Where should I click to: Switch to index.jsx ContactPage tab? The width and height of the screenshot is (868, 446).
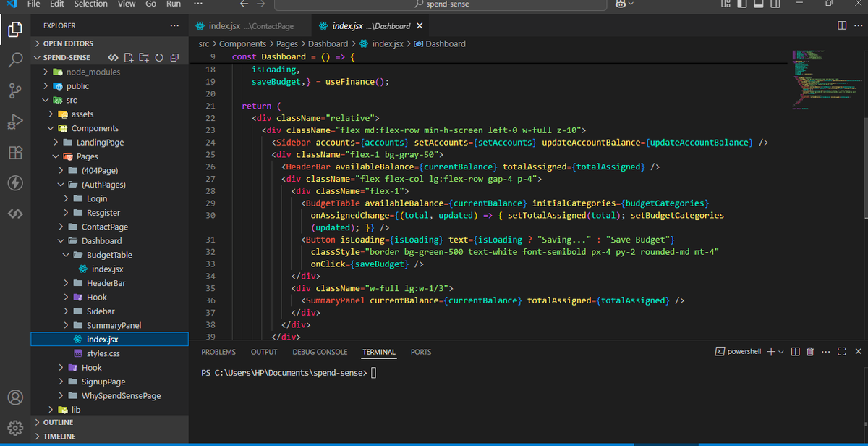250,26
